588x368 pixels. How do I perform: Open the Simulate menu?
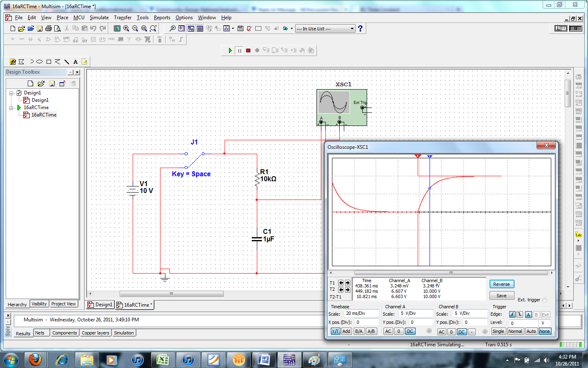click(x=99, y=18)
